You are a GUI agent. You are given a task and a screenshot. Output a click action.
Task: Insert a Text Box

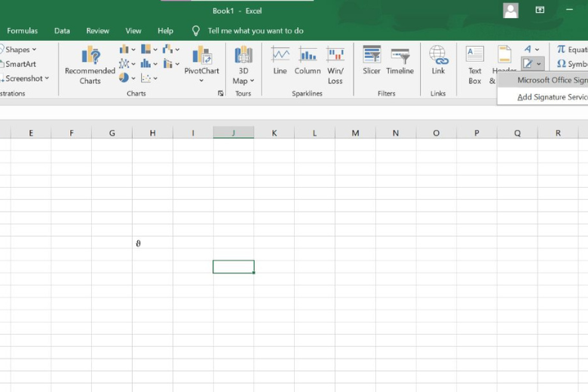[475, 63]
